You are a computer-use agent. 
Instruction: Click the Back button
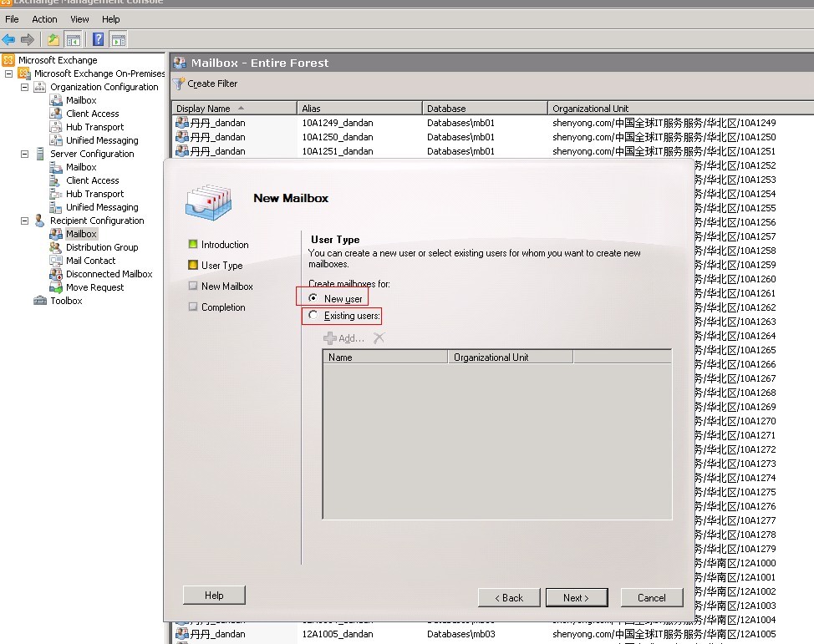(x=509, y=598)
